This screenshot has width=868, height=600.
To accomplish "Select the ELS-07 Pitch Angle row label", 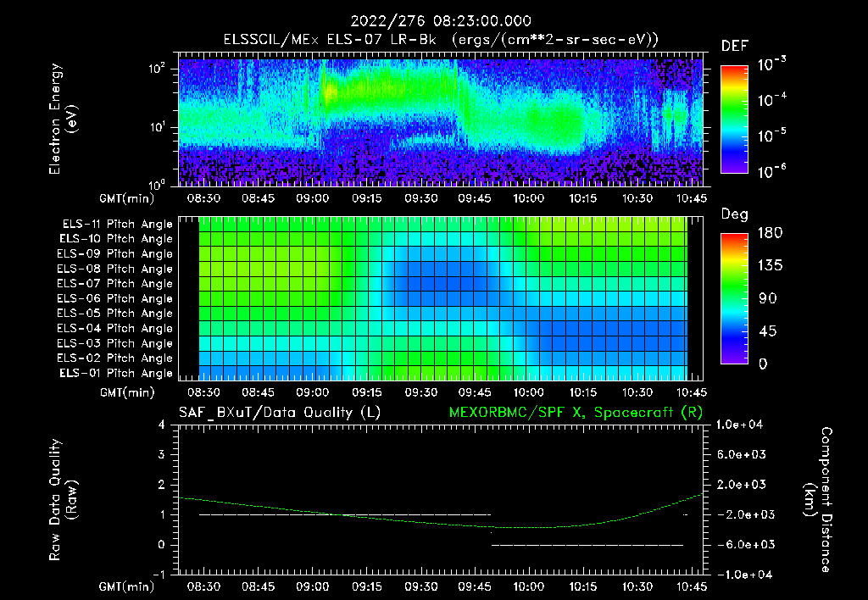I will coord(115,283).
